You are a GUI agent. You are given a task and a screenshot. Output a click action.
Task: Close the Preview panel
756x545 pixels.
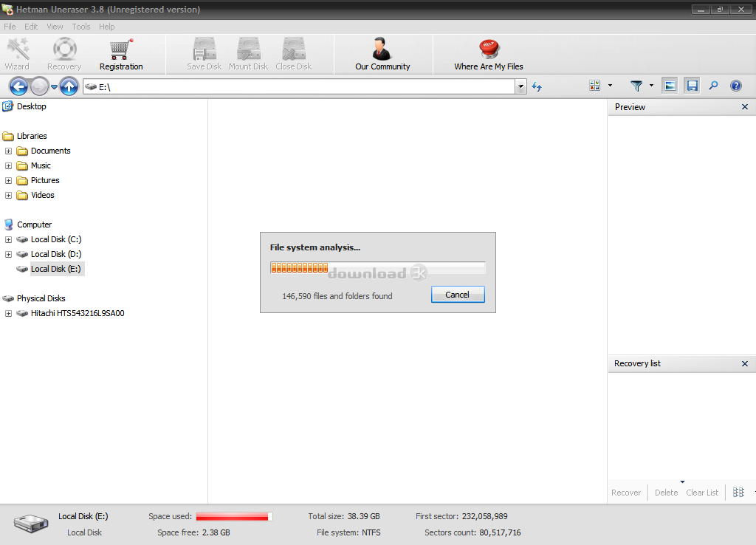coord(744,106)
